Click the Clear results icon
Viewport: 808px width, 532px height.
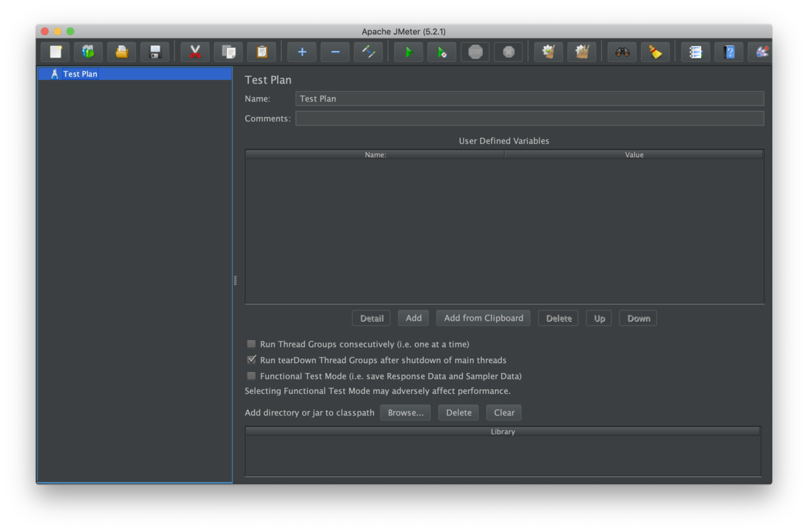(x=548, y=52)
